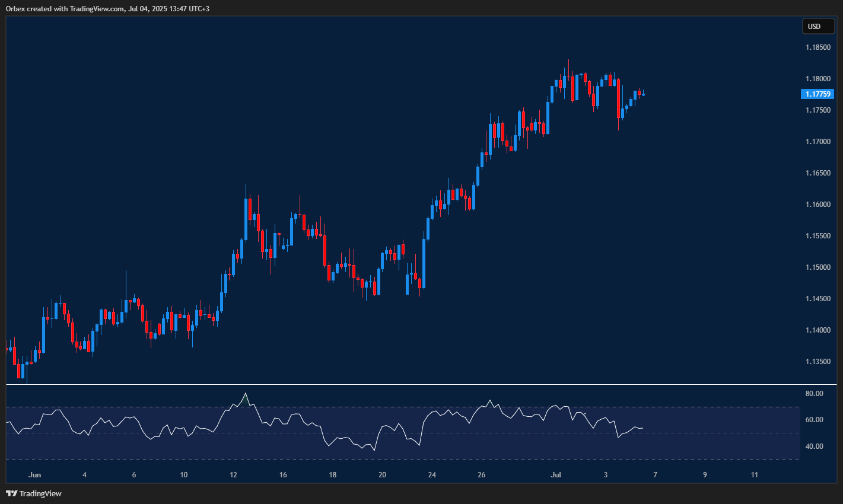Click the TradingView logo icon in bottom-left
Screen dimensions: 843x504
click(x=11, y=493)
